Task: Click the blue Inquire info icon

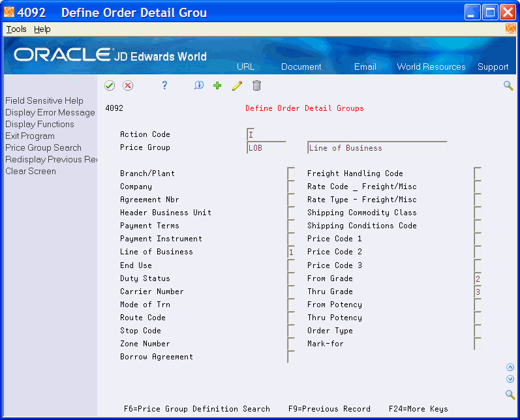Action: [198, 85]
